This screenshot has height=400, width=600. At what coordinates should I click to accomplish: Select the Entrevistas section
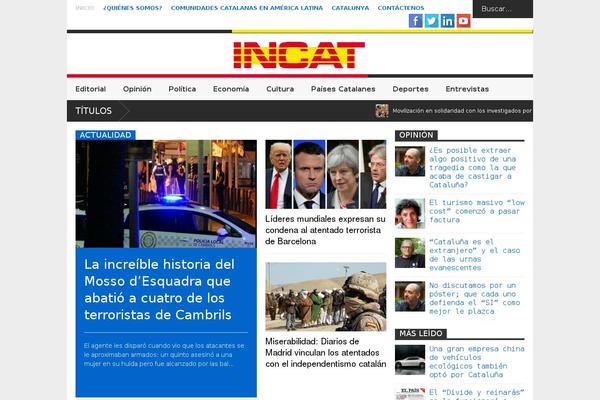(x=467, y=89)
